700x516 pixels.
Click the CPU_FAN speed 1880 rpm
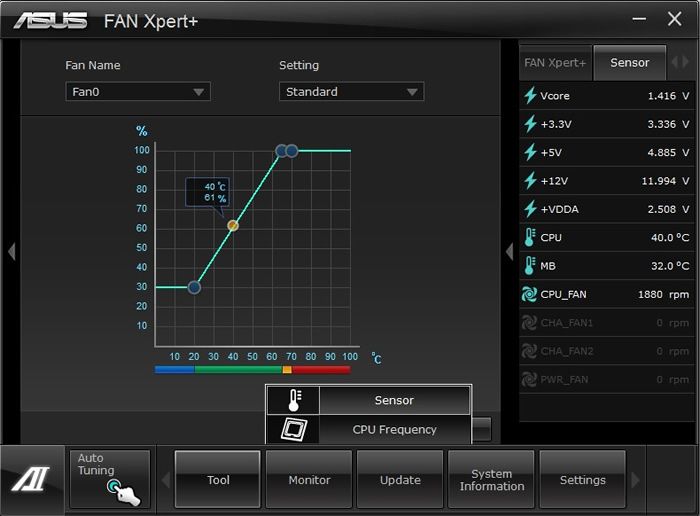[663, 294]
